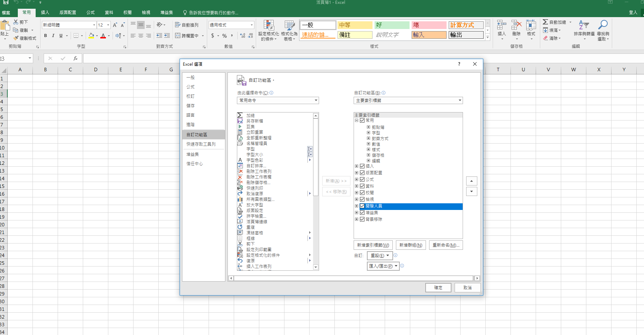Viewport: 644px width, 335px height.
Task: Open the 檔案 ribbon tab
Action: 6,13
